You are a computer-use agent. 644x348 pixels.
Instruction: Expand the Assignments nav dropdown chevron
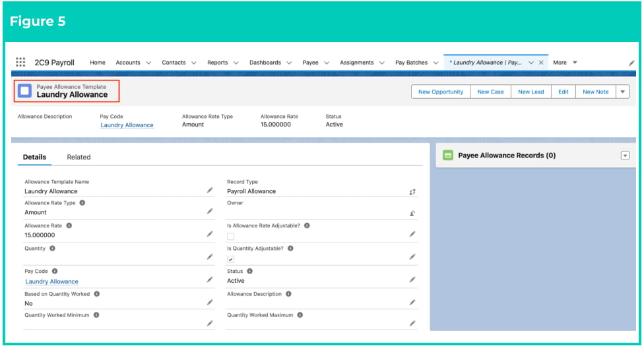(381, 63)
